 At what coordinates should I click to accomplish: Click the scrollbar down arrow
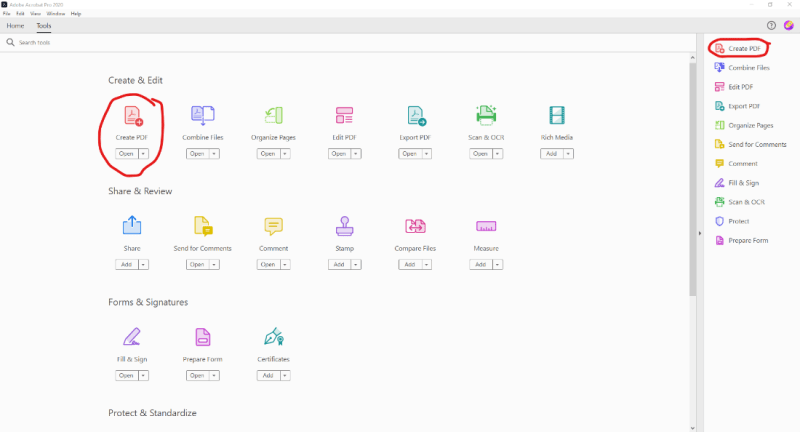pos(692,428)
